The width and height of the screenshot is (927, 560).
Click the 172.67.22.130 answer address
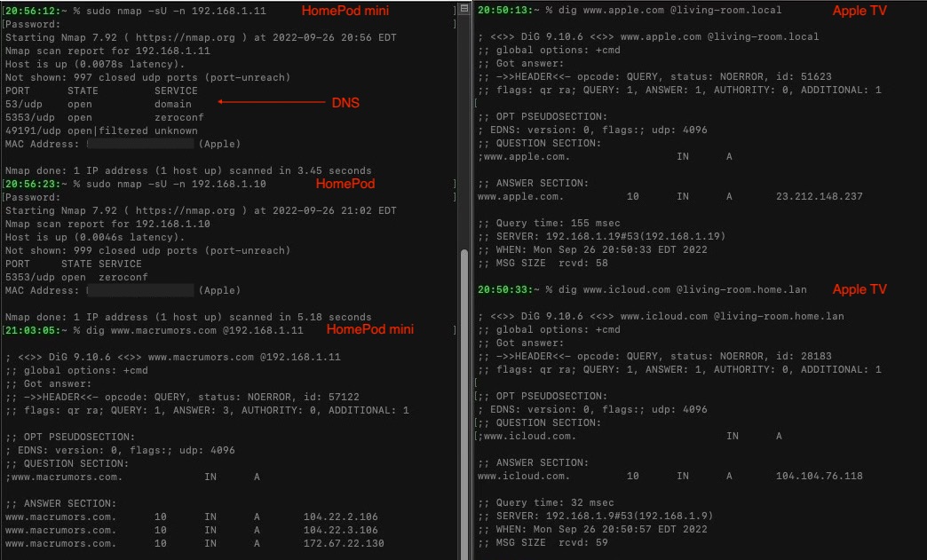(344, 543)
